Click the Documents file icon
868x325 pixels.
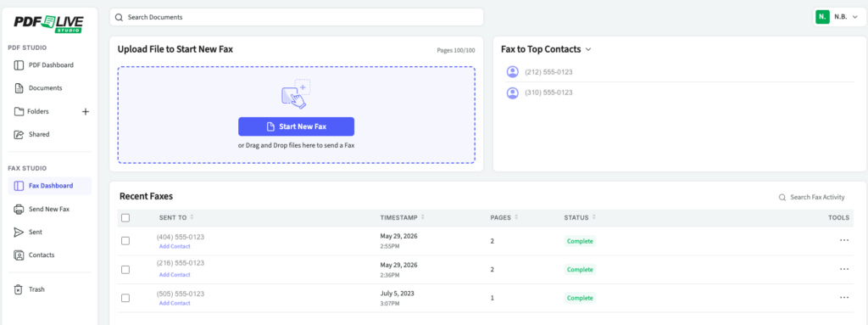(x=19, y=87)
